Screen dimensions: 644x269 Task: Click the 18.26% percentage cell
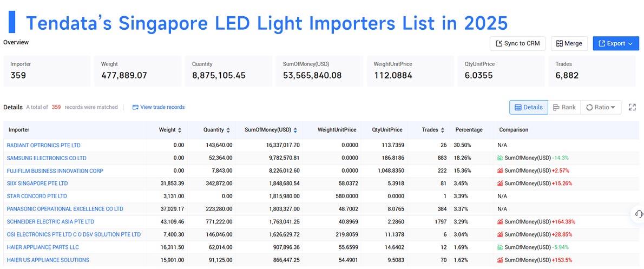point(463,158)
